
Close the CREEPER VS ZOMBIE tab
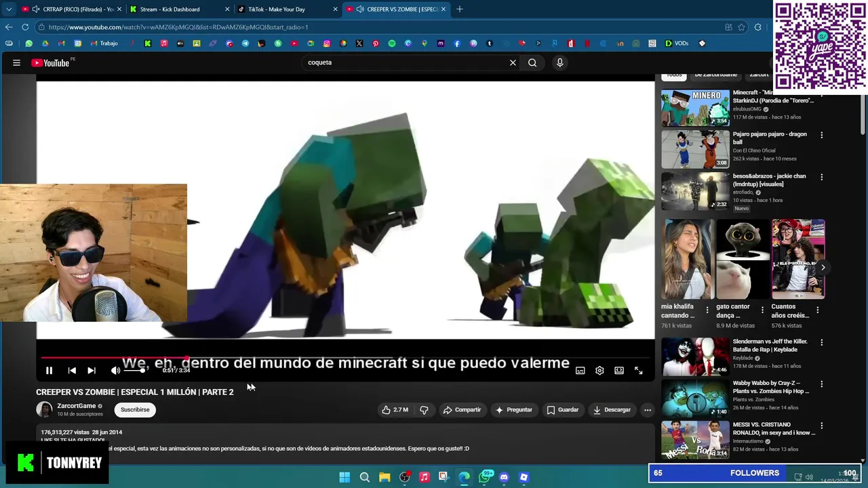443,9
